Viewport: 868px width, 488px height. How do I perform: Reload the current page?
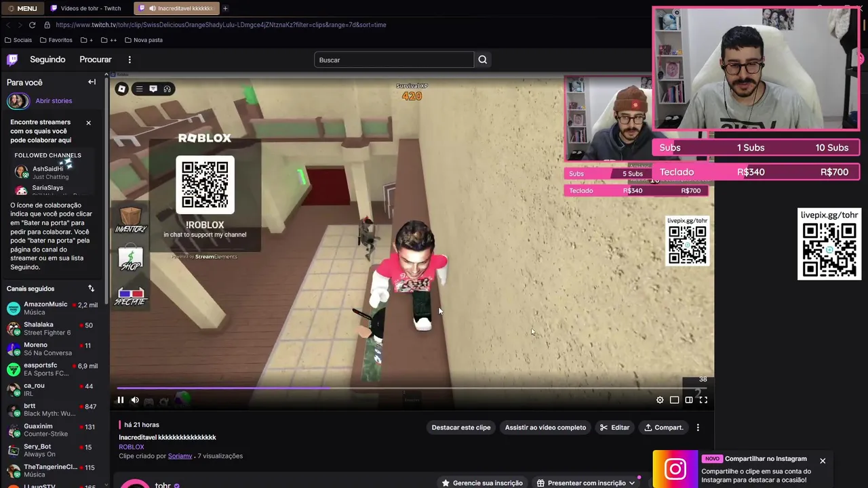coord(32,25)
